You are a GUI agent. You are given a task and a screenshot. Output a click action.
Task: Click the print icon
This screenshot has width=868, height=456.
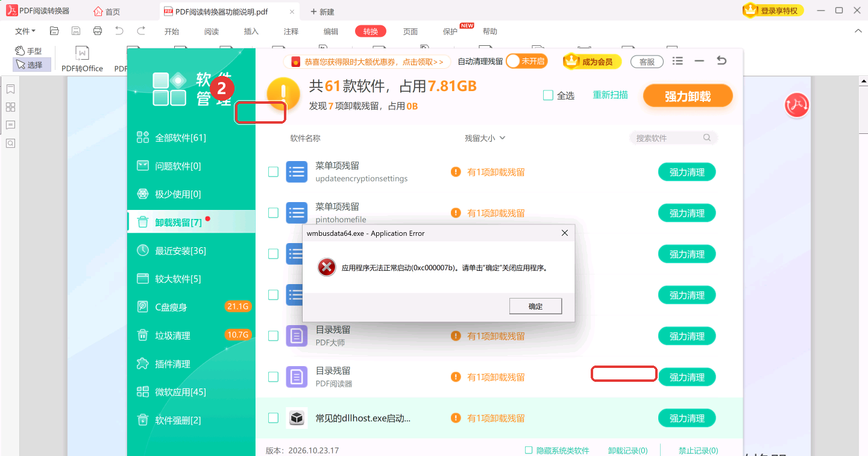click(98, 31)
